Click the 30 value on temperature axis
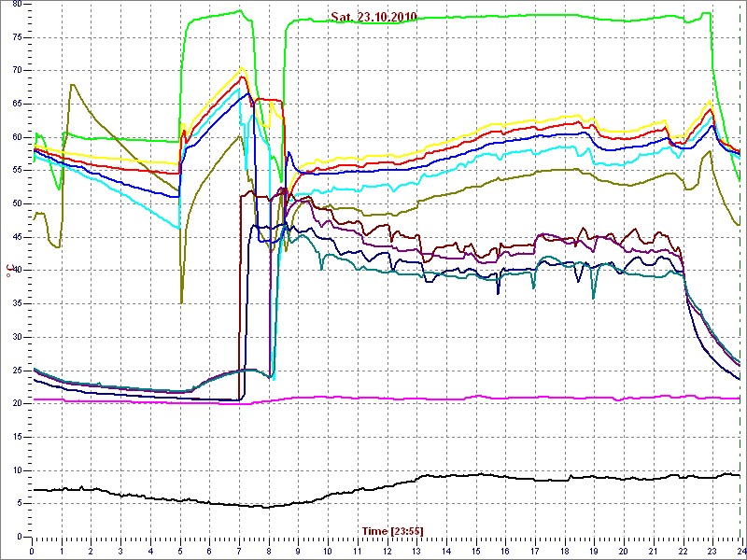The width and height of the screenshot is (747, 560). click(x=17, y=337)
